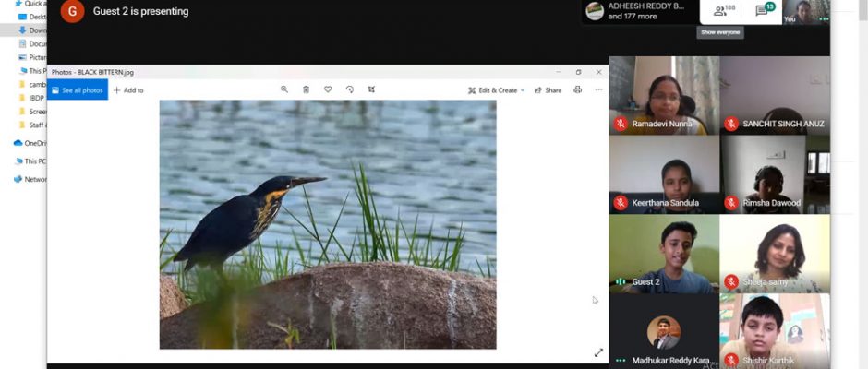Open Pictures folder in Explorer sidebar

click(x=32, y=57)
